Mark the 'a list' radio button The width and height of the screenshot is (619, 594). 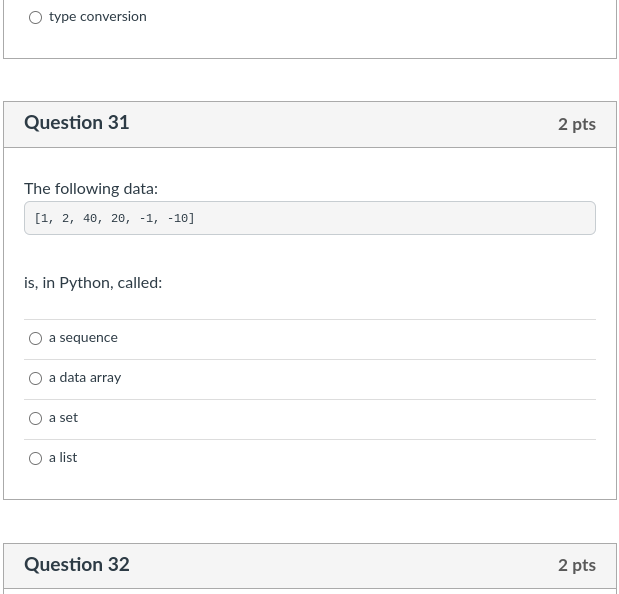[36, 458]
